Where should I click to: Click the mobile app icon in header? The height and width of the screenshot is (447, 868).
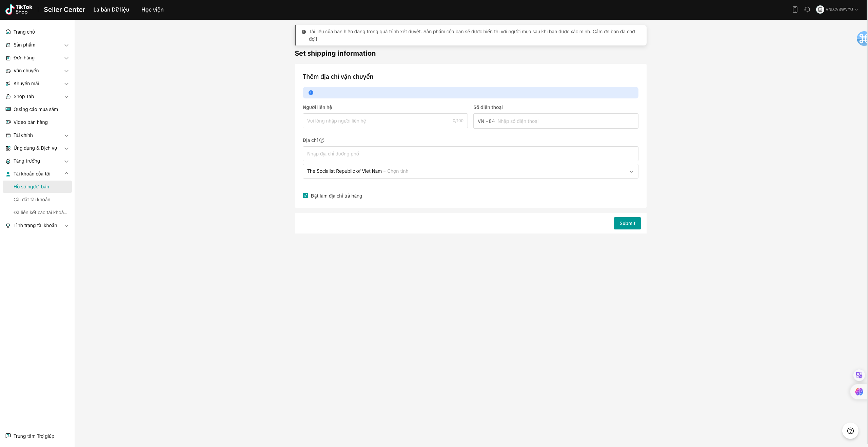tap(795, 10)
